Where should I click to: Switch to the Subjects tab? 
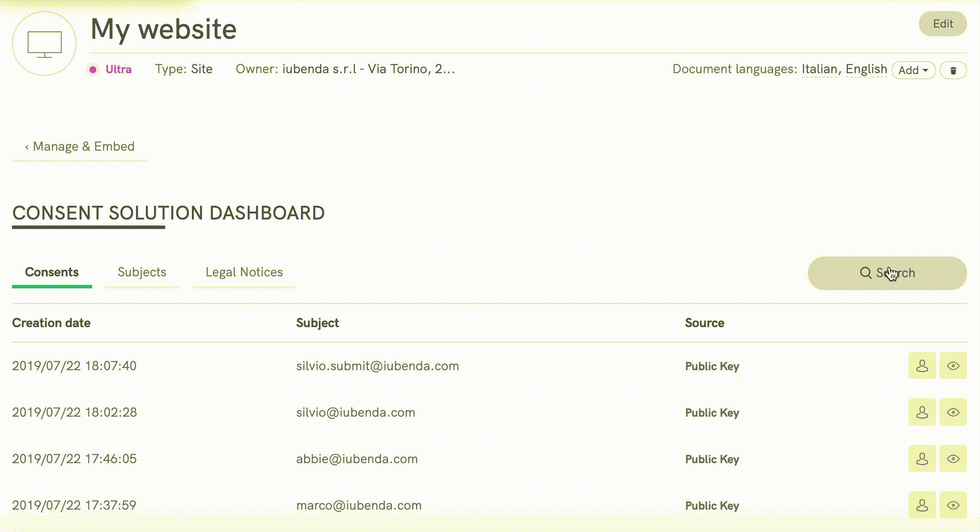142,272
